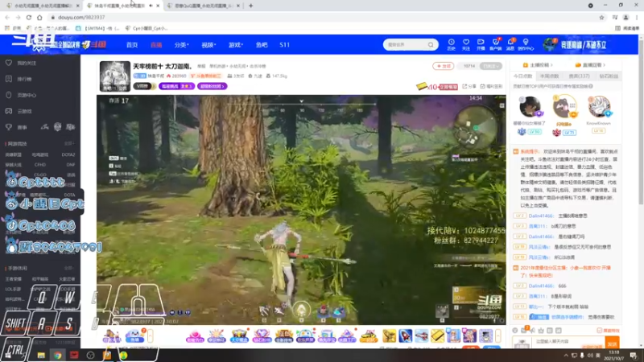Click into the chat message input box

click(x=569, y=341)
